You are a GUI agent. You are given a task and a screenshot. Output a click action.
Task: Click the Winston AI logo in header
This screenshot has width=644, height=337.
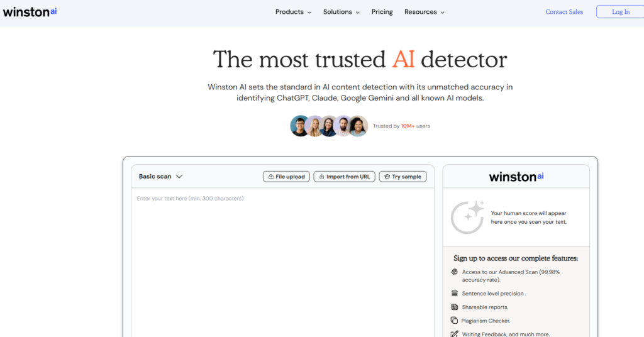click(x=30, y=12)
